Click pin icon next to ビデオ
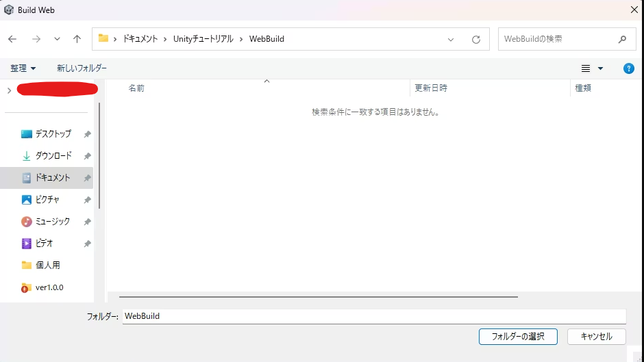The width and height of the screenshot is (644, 362). 87,244
